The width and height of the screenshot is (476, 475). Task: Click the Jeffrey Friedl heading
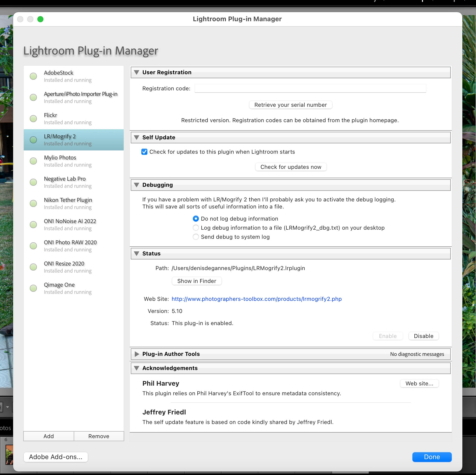click(x=164, y=412)
